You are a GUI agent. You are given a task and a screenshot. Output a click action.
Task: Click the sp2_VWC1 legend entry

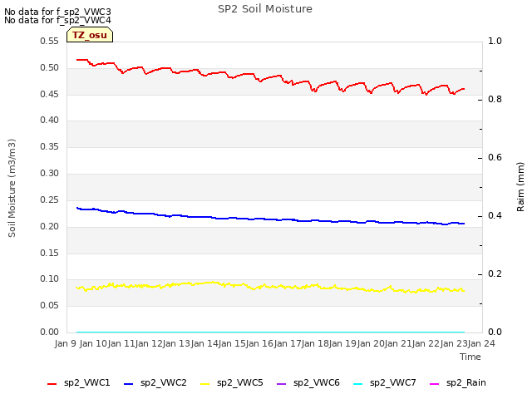(79, 383)
